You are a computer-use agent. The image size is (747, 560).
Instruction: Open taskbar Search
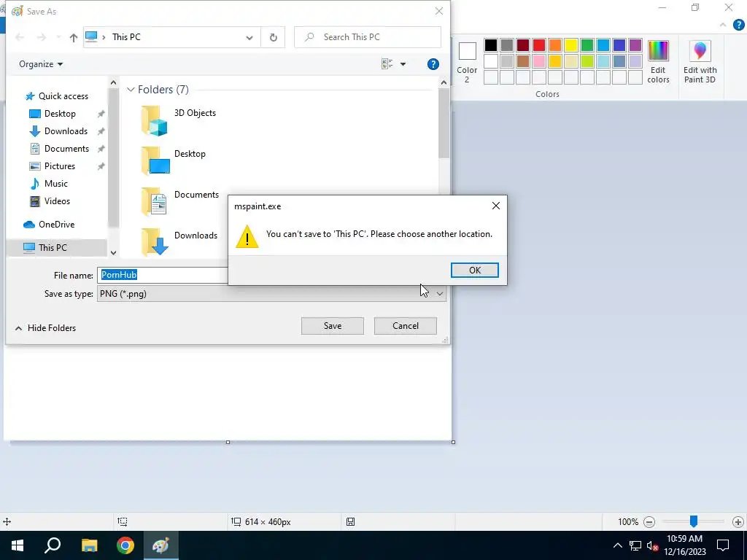(x=53, y=545)
